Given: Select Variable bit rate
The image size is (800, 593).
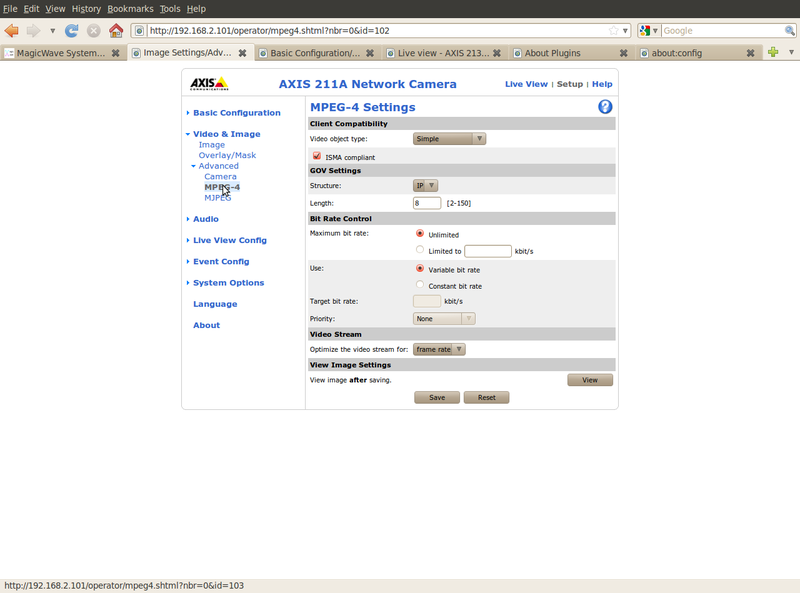Looking at the screenshot, I should click(420, 268).
